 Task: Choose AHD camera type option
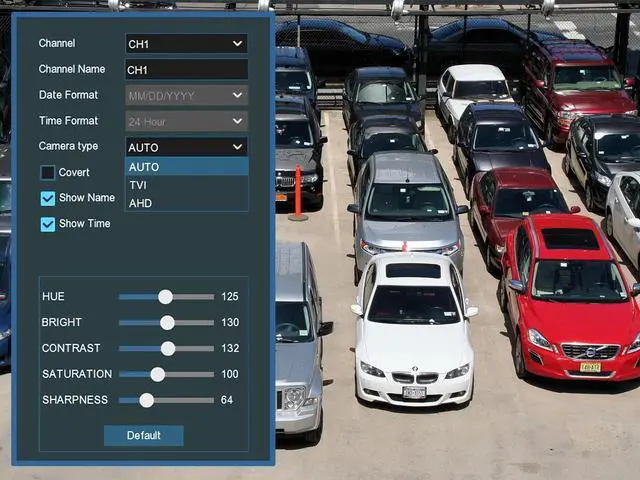(x=186, y=203)
